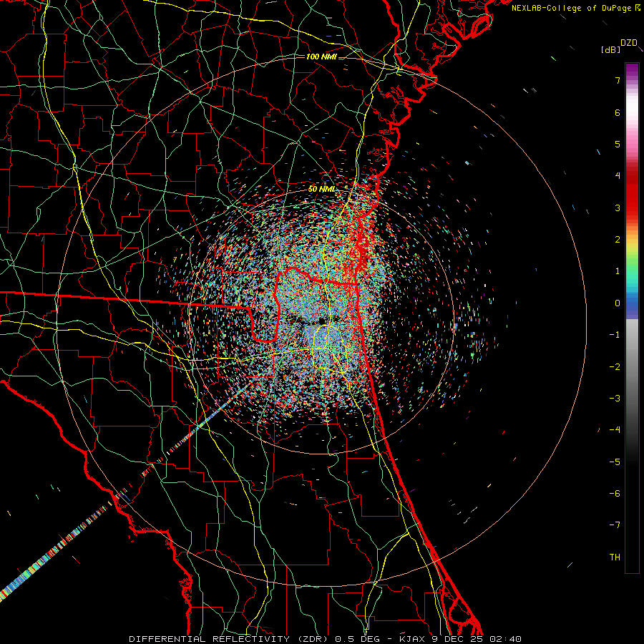Click the NEXLAB-College of DuPage text
The width and height of the screenshot is (644, 644).
click(x=571, y=8)
